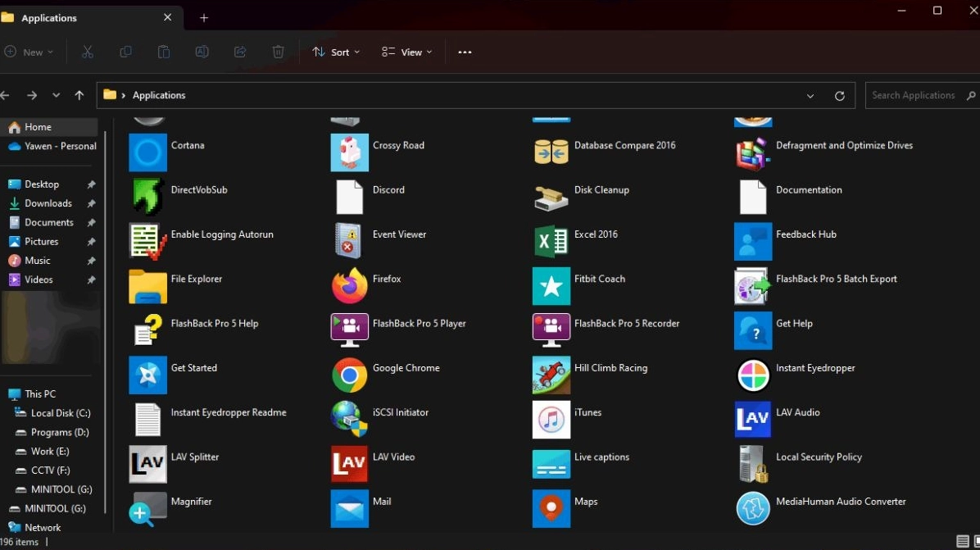Select Local Disk (C:) in sidebar
The width and height of the screenshot is (980, 550).
coord(60,413)
